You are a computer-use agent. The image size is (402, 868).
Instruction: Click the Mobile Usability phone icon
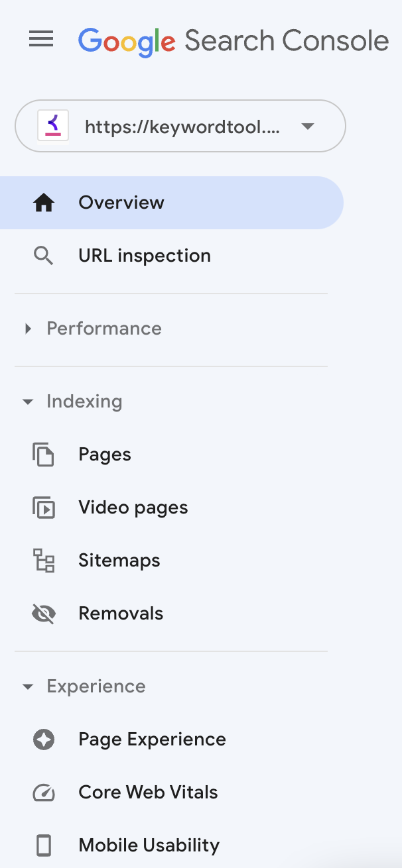pyautogui.click(x=43, y=845)
